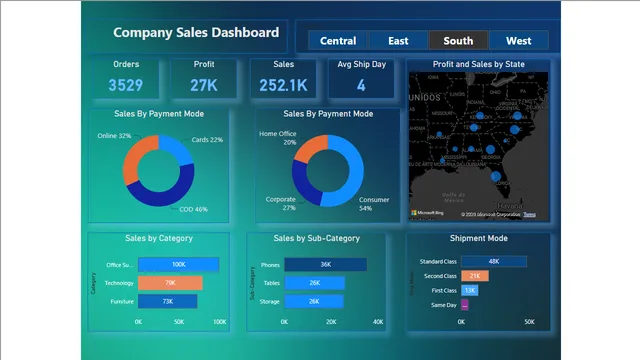The height and width of the screenshot is (360, 640).
Task: Select the Central region slicer button
Action: 338,41
